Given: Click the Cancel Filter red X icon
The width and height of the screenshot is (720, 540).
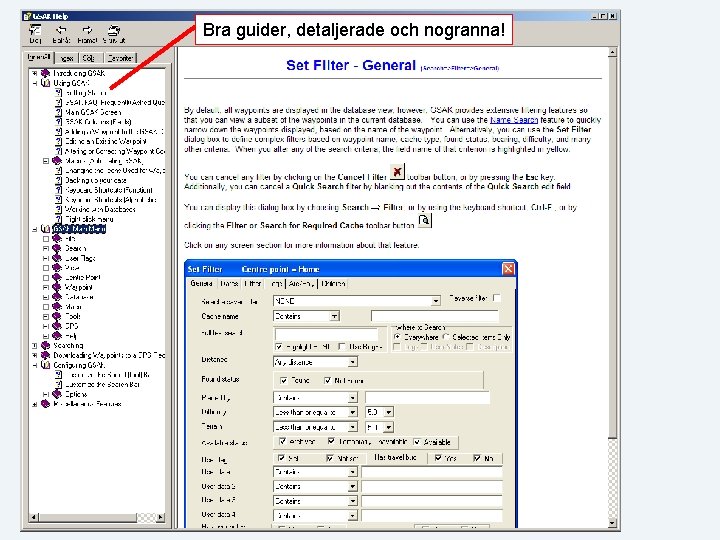Looking at the screenshot, I should pos(397,172).
